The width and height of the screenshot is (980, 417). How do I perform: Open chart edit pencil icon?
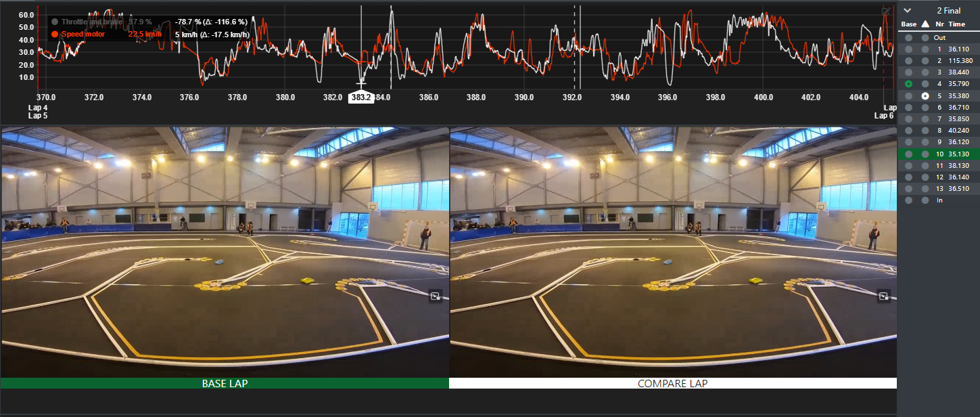886,10
